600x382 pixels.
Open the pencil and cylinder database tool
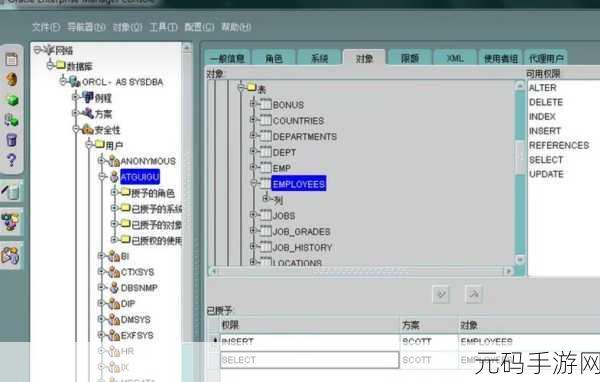pyautogui.click(x=11, y=191)
